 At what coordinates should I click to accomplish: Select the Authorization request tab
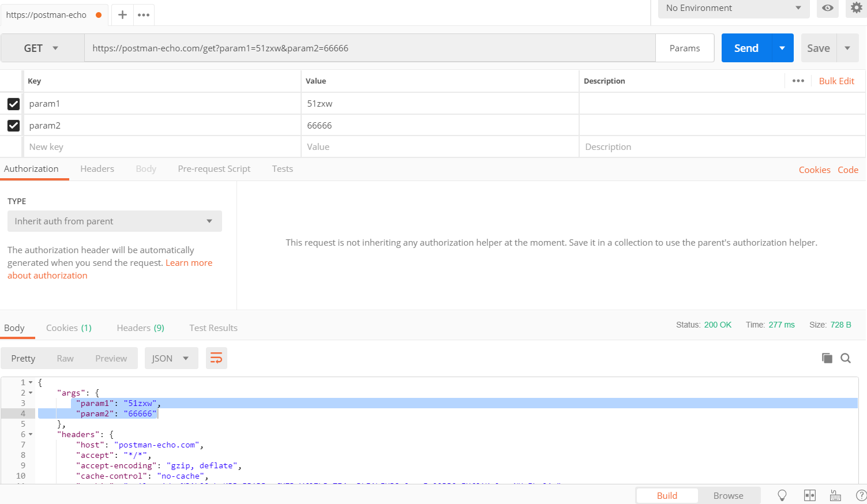click(x=31, y=169)
